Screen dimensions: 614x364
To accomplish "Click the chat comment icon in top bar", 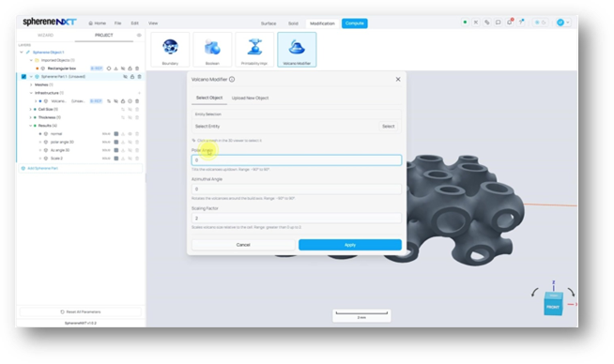I will (x=499, y=23).
